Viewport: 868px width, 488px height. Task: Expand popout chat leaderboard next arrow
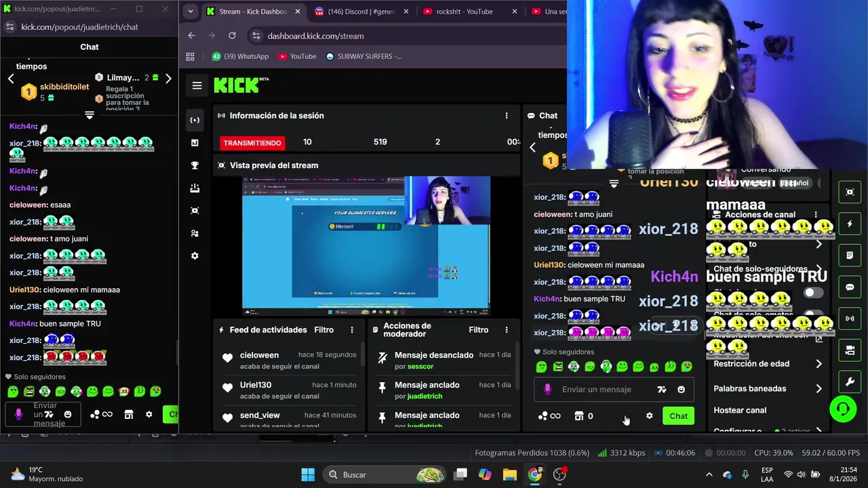(x=168, y=79)
